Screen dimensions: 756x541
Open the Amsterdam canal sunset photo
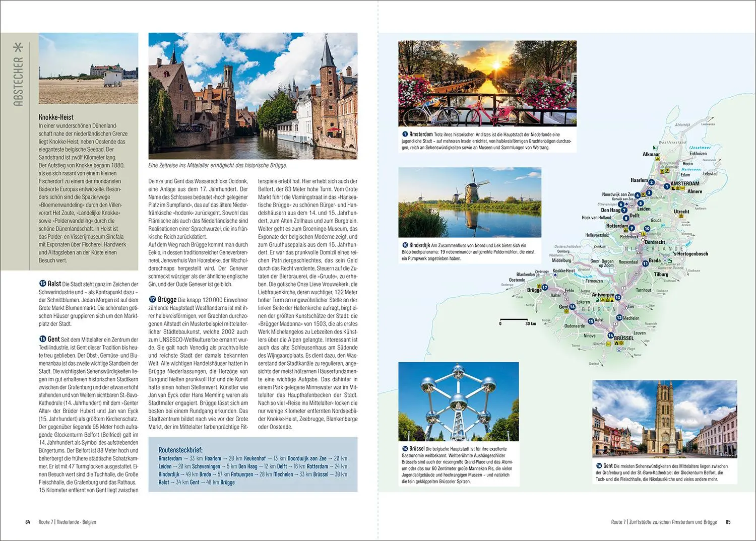pos(487,84)
